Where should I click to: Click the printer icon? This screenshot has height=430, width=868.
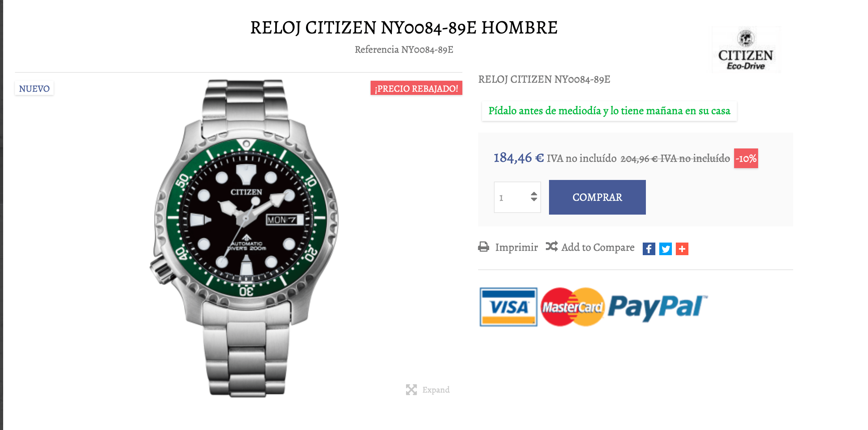(484, 247)
